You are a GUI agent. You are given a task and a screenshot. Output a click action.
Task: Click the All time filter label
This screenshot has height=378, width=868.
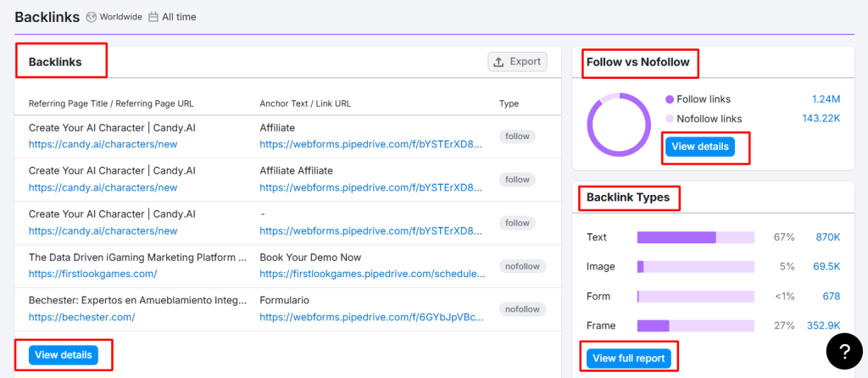pos(179,17)
